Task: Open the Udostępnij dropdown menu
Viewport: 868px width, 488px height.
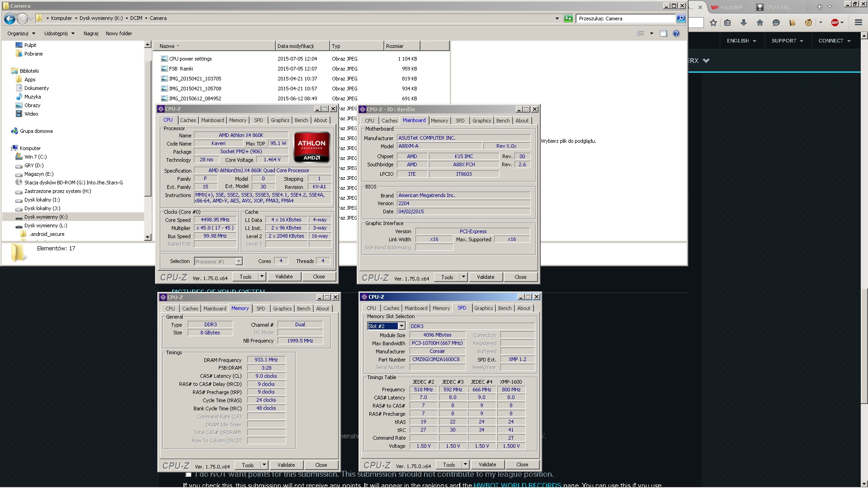Action: [59, 33]
